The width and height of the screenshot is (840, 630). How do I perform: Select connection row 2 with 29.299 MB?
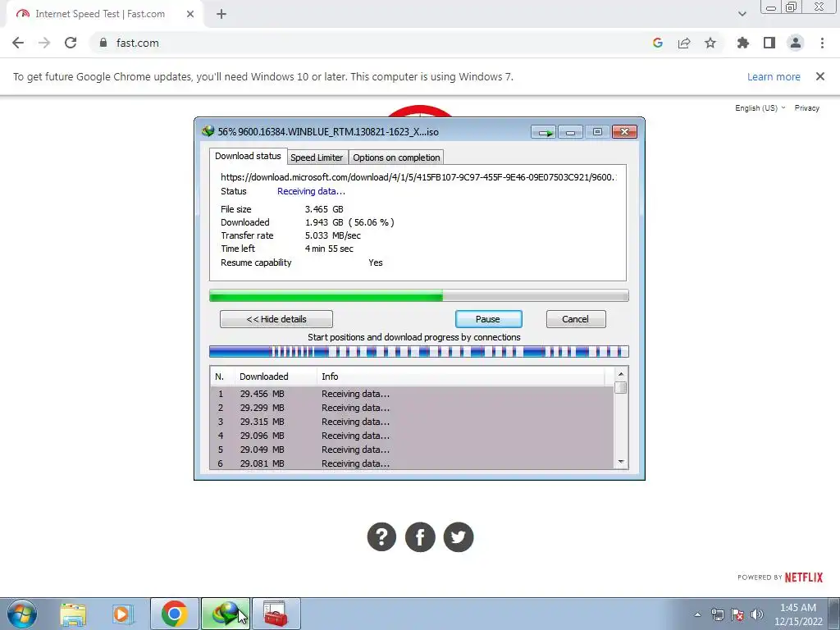412,408
